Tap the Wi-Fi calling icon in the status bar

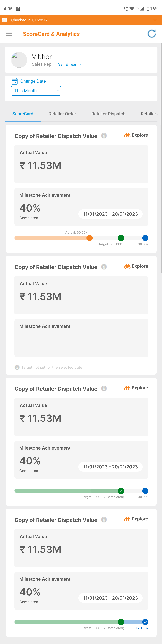coord(126,9)
